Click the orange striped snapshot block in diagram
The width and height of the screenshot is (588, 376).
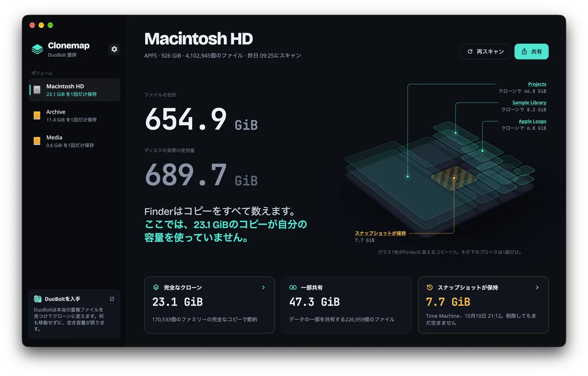point(454,178)
